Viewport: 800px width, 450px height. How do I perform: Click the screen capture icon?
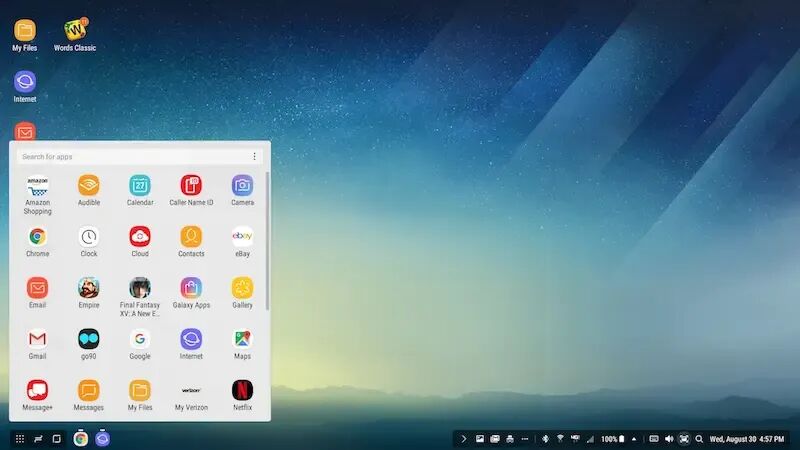tap(684, 439)
